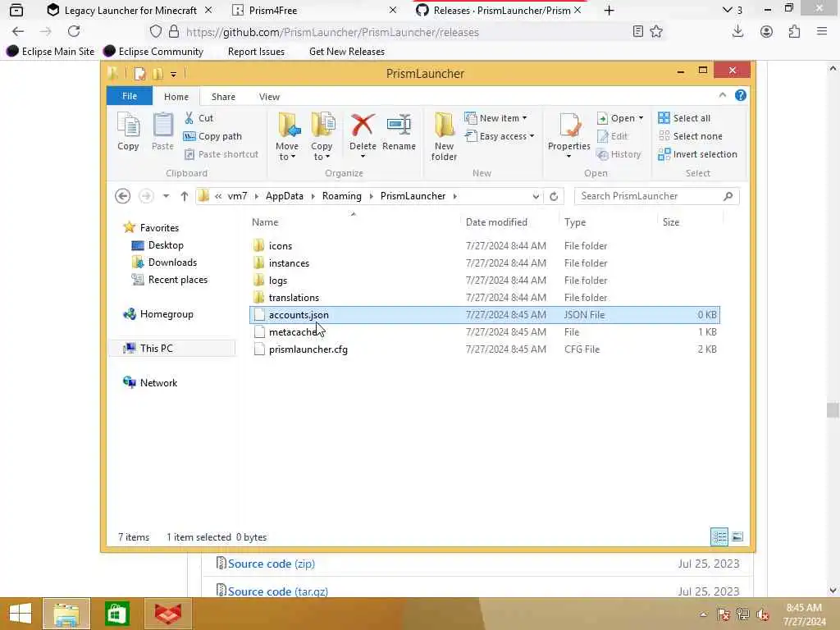Screen dimensions: 840x630
Task: Open Copy to dropdown
Action: pos(322,137)
